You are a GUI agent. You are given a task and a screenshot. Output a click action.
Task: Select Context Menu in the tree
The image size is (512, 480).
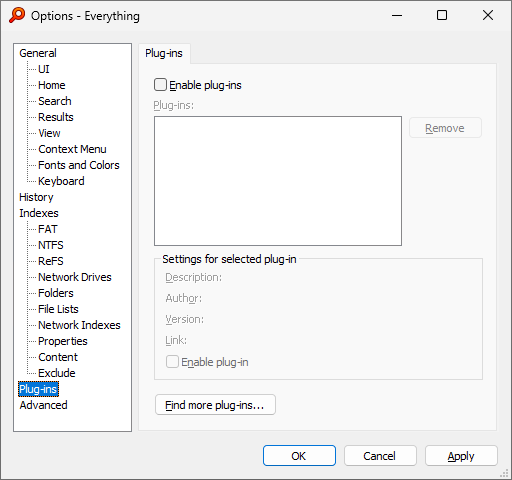(x=72, y=149)
